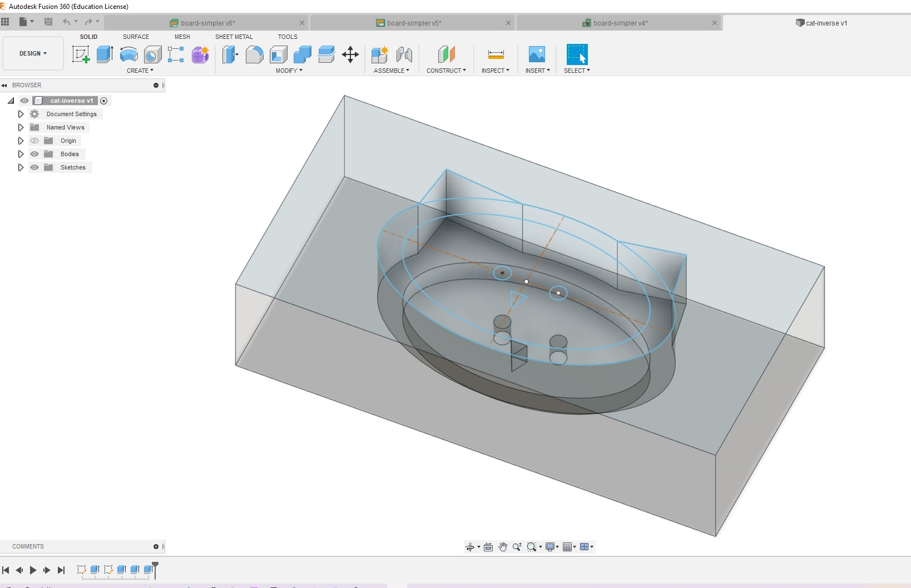Open the CONSTRUCT dropdown menu
Image resolution: width=911 pixels, height=588 pixels.
point(447,71)
